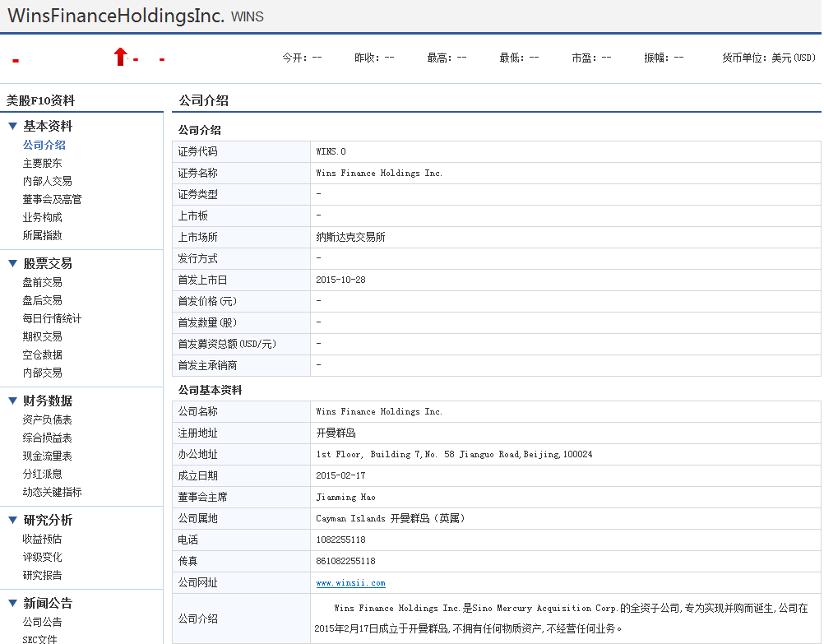Click the red up arrow price indicator
824x644 pixels.
(x=121, y=56)
